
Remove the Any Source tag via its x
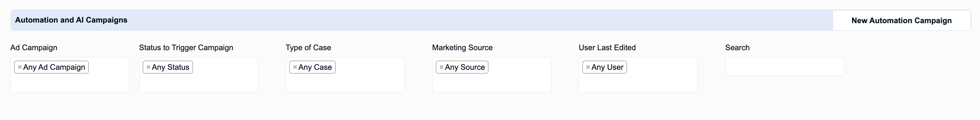pyautogui.click(x=441, y=67)
